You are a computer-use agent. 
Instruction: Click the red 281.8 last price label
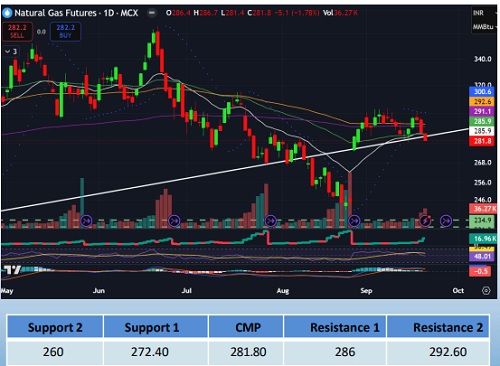click(x=482, y=141)
